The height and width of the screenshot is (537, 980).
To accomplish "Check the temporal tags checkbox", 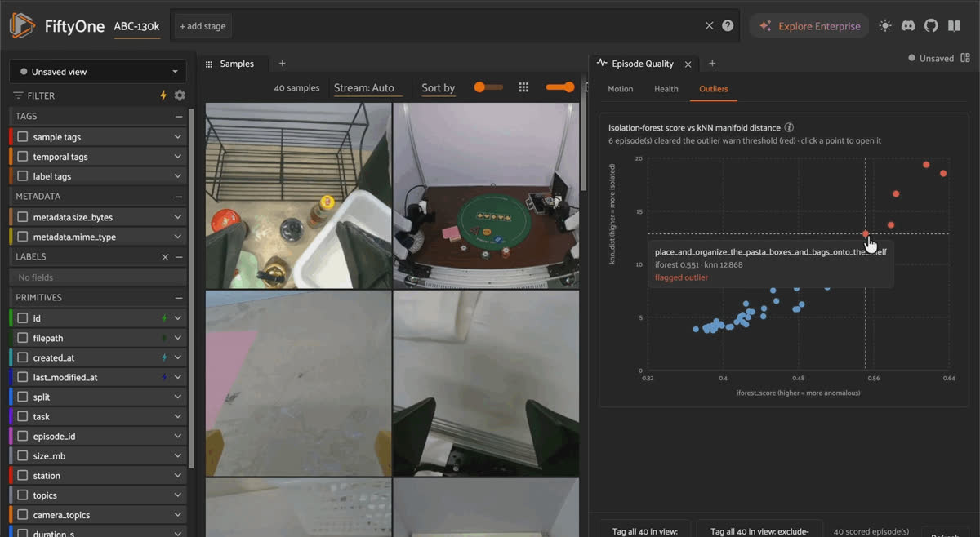I will pyautogui.click(x=23, y=157).
